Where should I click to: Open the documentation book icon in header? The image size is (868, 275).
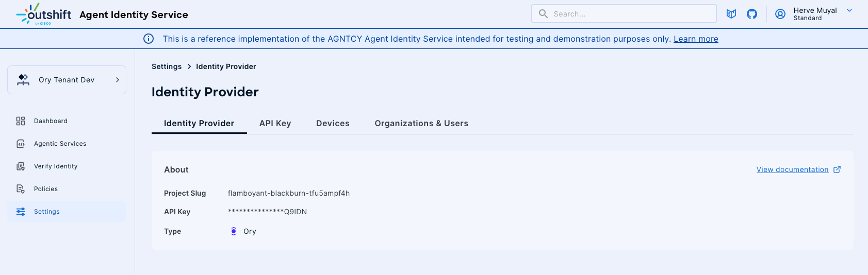click(731, 14)
